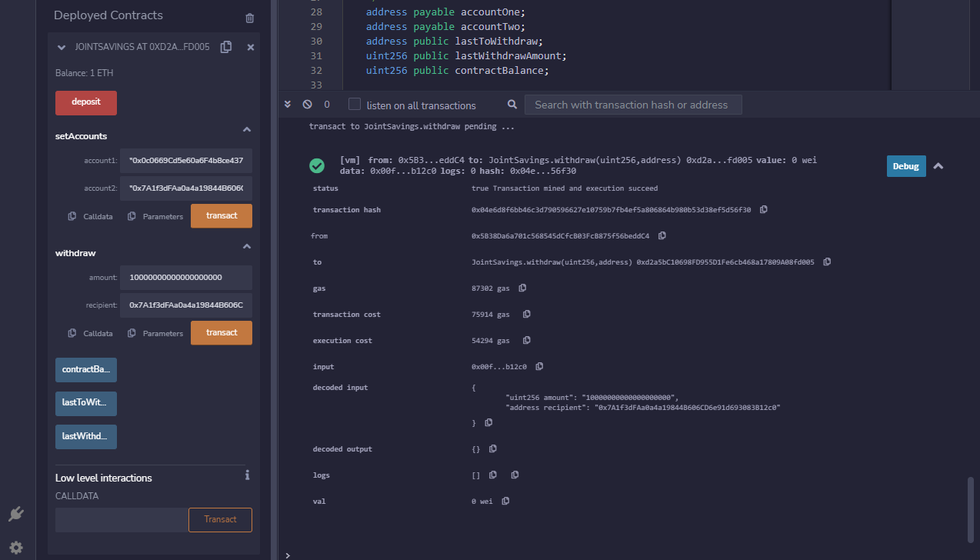
Task: Copy the logs value first icon
Action: click(x=493, y=475)
